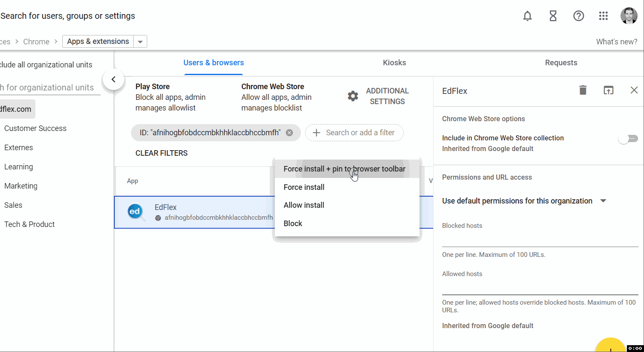Expand the default permissions dropdown
The image size is (644, 352).
pos(603,201)
